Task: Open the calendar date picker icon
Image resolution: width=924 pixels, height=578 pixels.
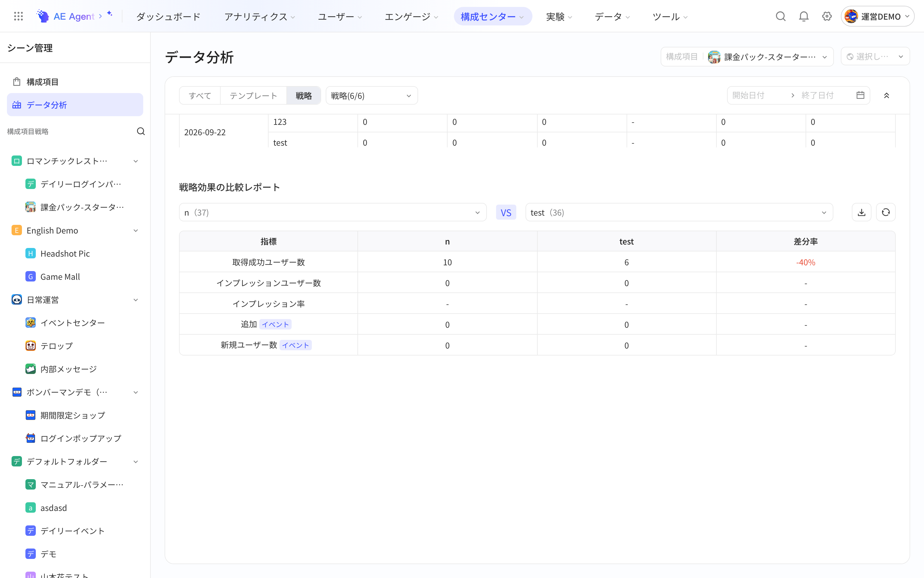Action: [860, 95]
